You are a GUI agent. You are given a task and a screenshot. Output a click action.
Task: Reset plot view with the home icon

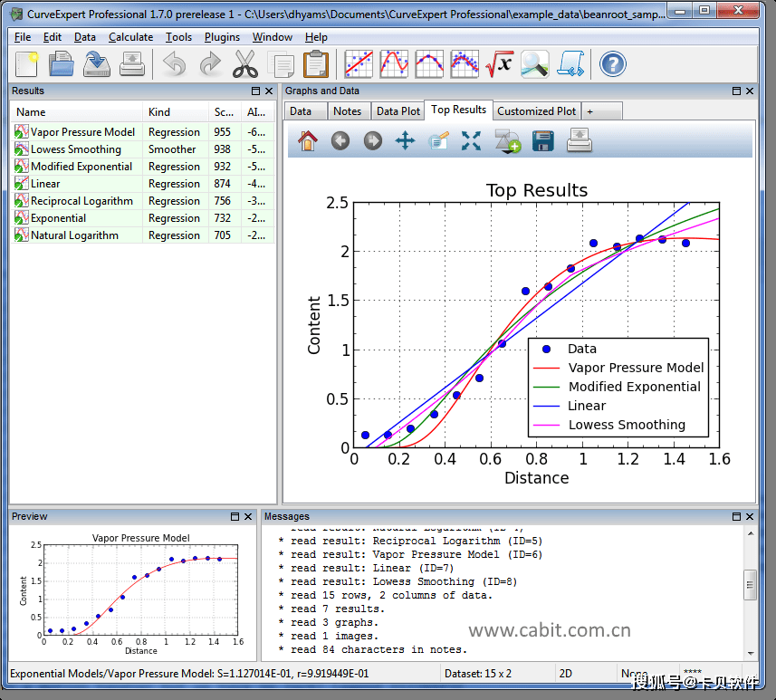click(308, 141)
